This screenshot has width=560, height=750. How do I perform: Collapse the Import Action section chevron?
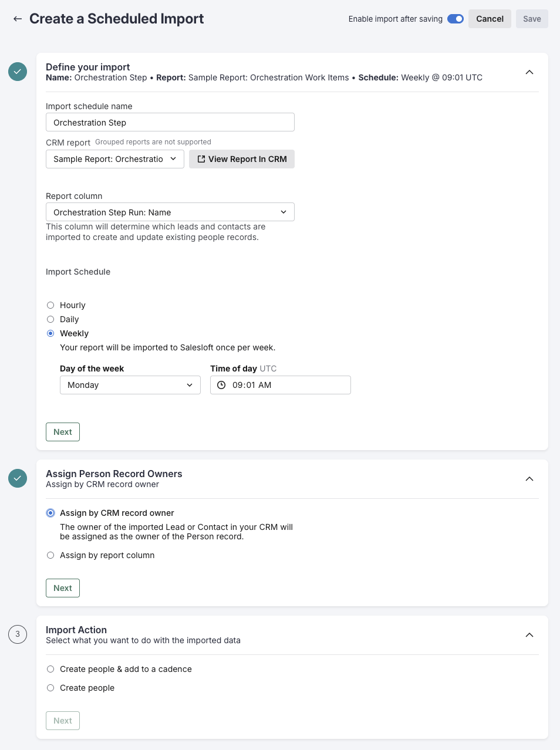tap(529, 635)
